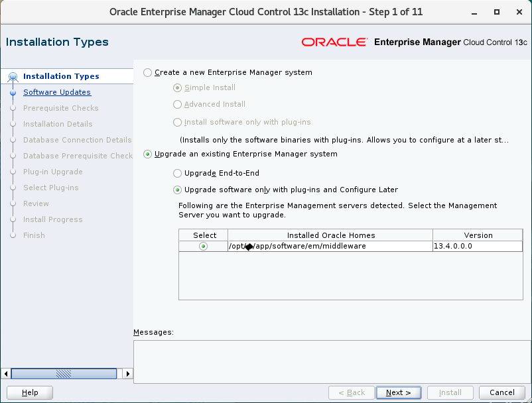Click the Install button
This screenshot has width=532, height=403.
tap(450, 392)
